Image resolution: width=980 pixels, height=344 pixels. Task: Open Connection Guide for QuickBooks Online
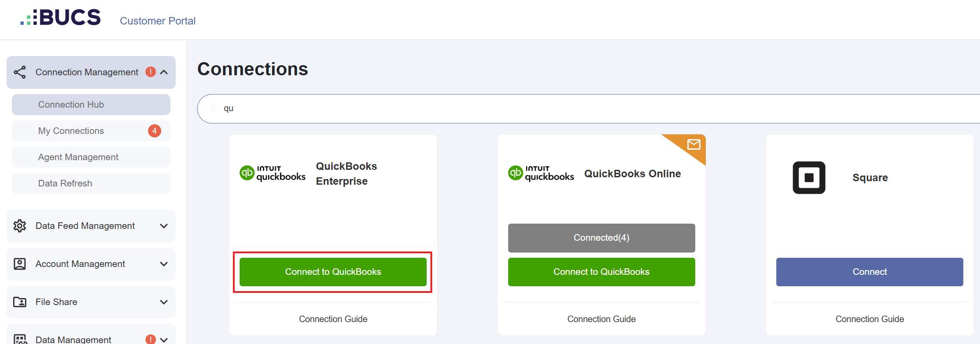tap(601, 319)
